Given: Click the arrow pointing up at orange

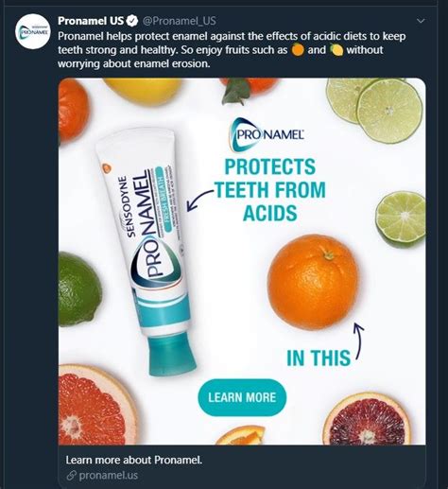Looking at the screenshot, I should [358, 341].
